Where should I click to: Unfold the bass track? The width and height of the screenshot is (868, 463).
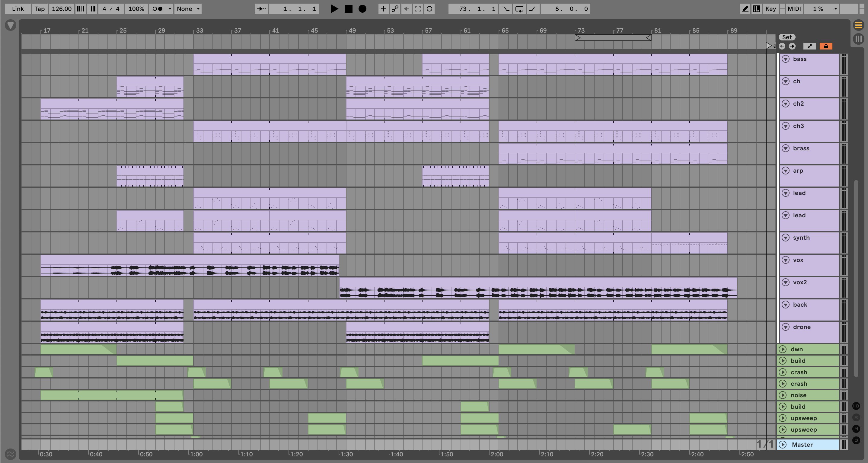785,59
